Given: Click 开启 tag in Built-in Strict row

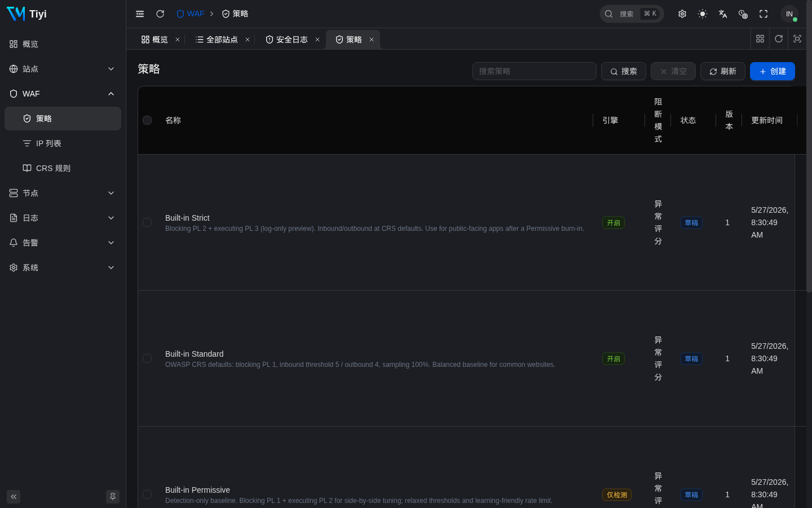Looking at the screenshot, I should pos(614,223).
